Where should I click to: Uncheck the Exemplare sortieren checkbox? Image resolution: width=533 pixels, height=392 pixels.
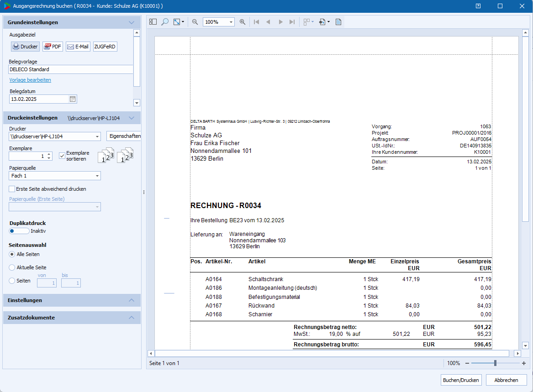[x=62, y=156]
